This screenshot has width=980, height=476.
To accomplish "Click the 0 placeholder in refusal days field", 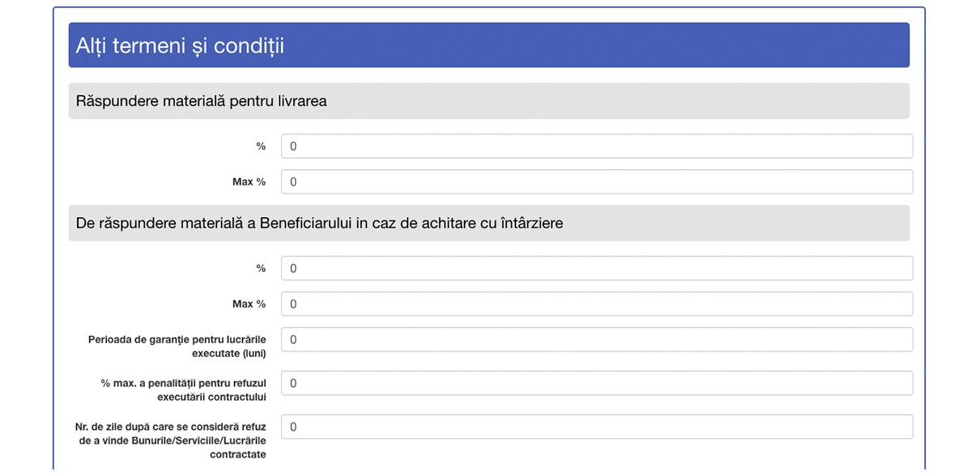I will coord(293,427).
